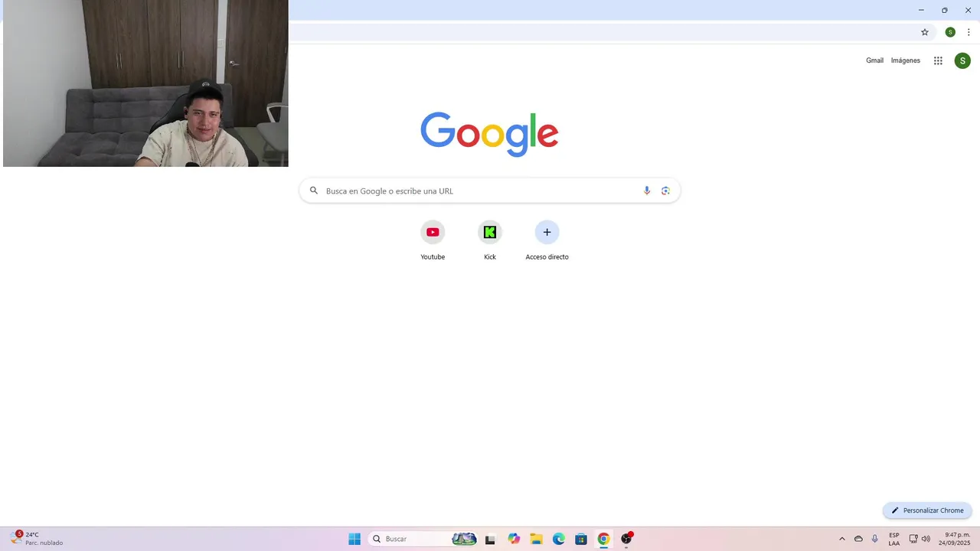Click the webcam overlay video

tap(145, 83)
